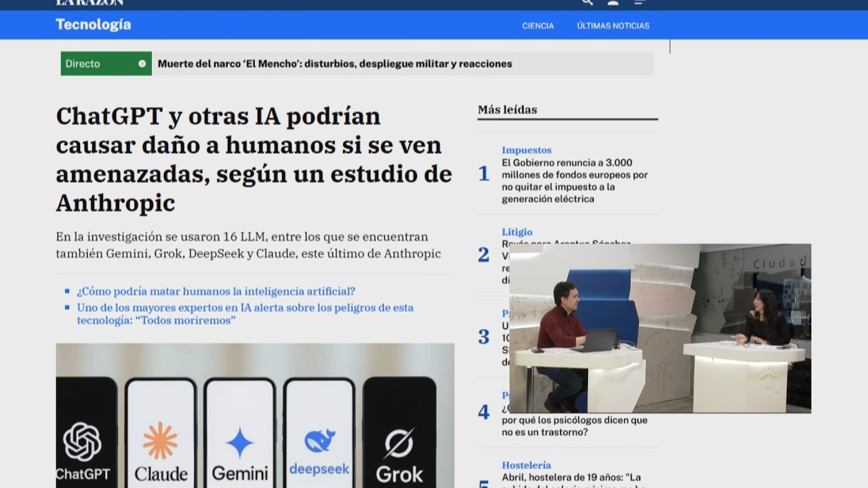Click the La Razón logo in header

(90, 2)
